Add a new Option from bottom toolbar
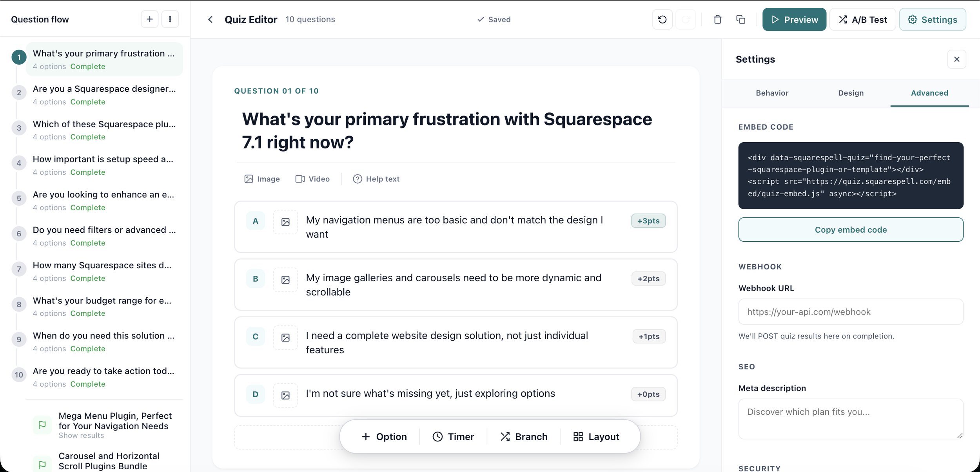The width and height of the screenshot is (980, 472). tap(384, 436)
